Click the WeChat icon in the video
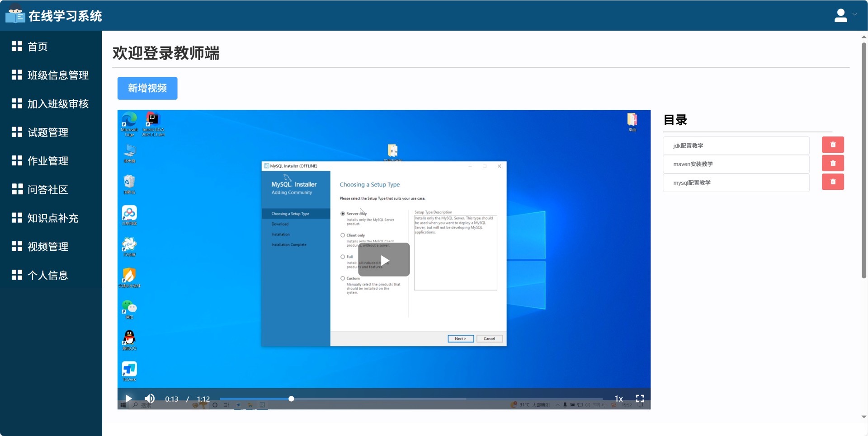 [x=129, y=309]
